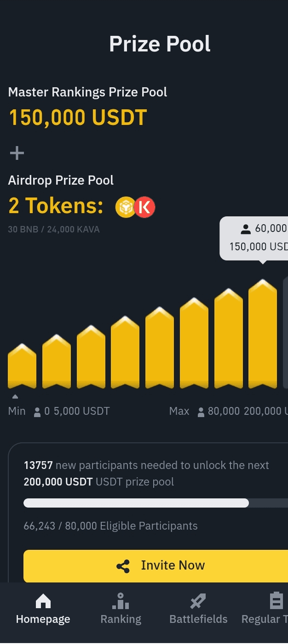Tap the Battlefields sword icon
Viewport: 288px width, 644px height.
(x=198, y=601)
